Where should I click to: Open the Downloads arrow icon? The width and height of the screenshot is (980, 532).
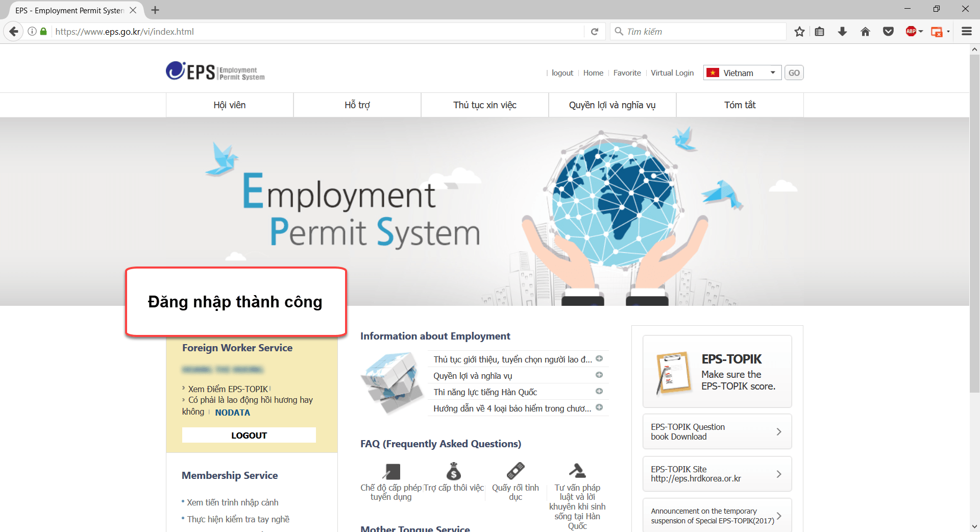click(x=842, y=32)
